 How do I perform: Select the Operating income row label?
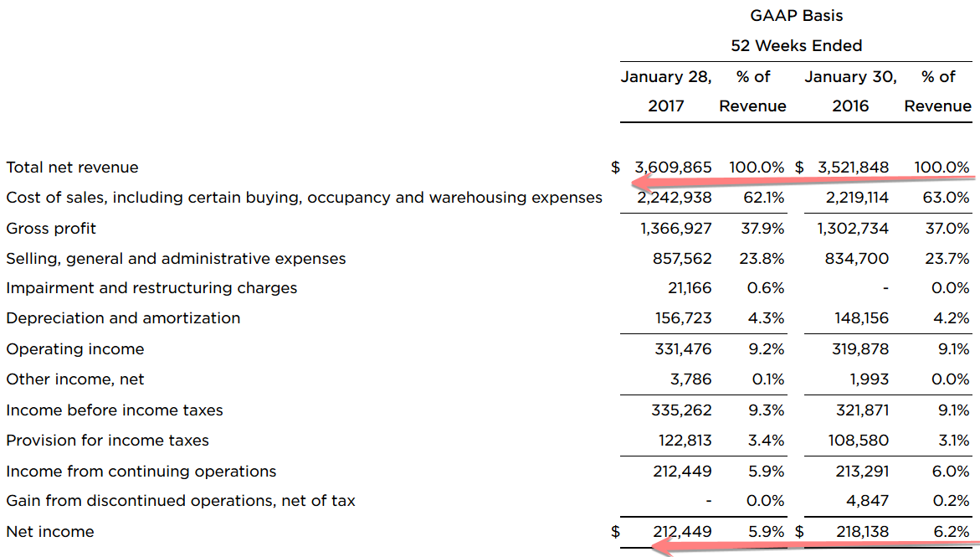click(75, 349)
